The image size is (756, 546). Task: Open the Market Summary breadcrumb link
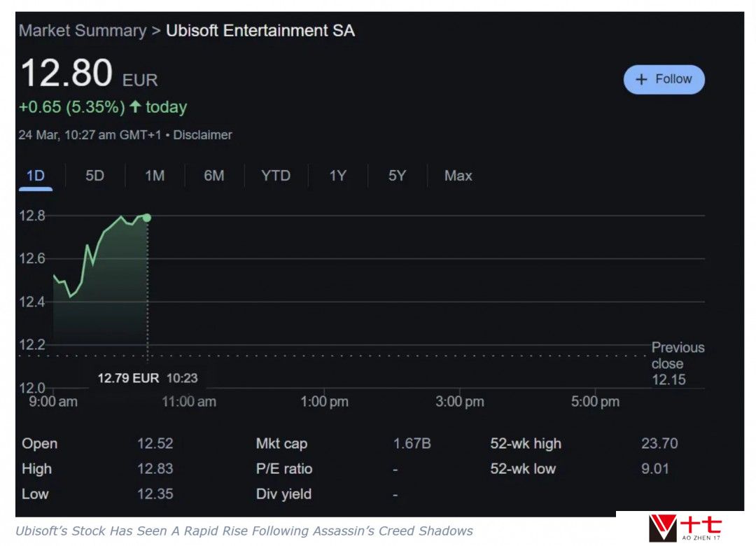tap(83, 31)
